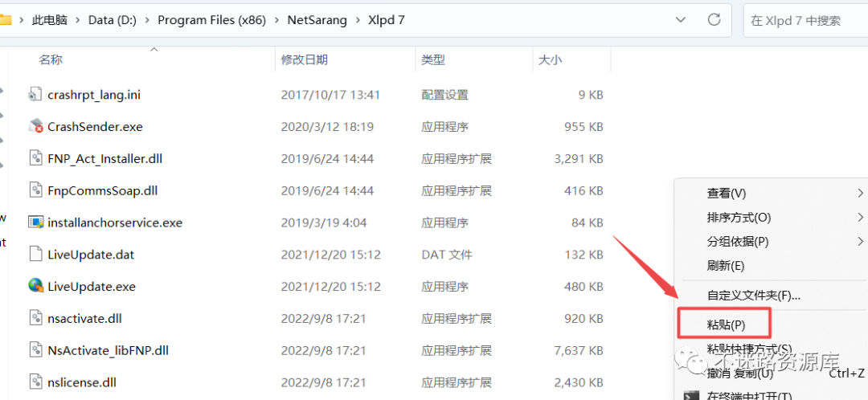Click the NsActivate_libFNP.dll file icon
This screenshot has height=400, width=868.
pyautogui.click(x=35, y=351)
